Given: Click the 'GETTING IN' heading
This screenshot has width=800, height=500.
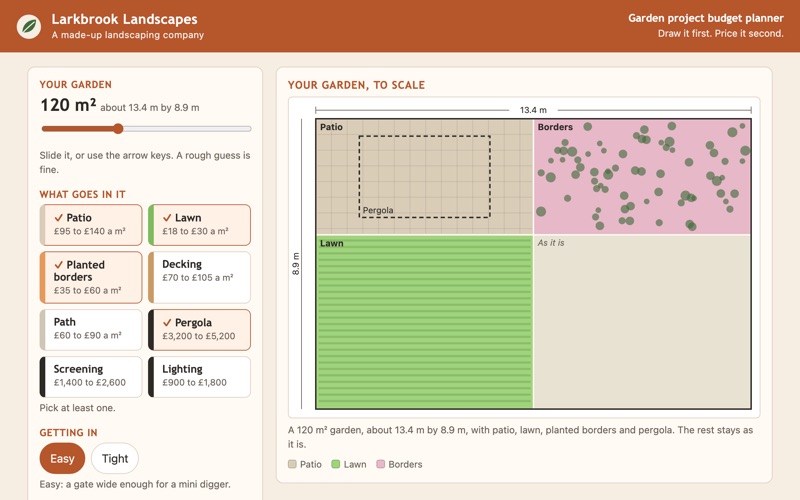Looking at the screenshot, I should (x=68, y=433).
